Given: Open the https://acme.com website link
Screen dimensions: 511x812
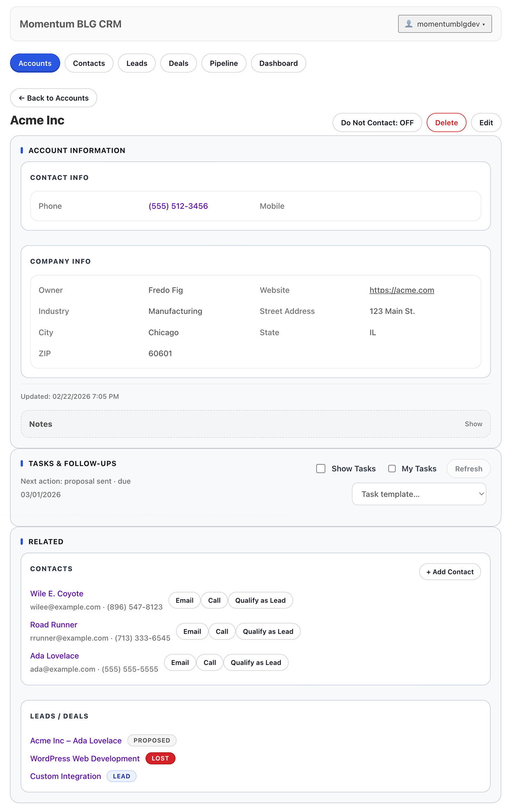Looking at the screenshot, I should (x=401, y=290).
